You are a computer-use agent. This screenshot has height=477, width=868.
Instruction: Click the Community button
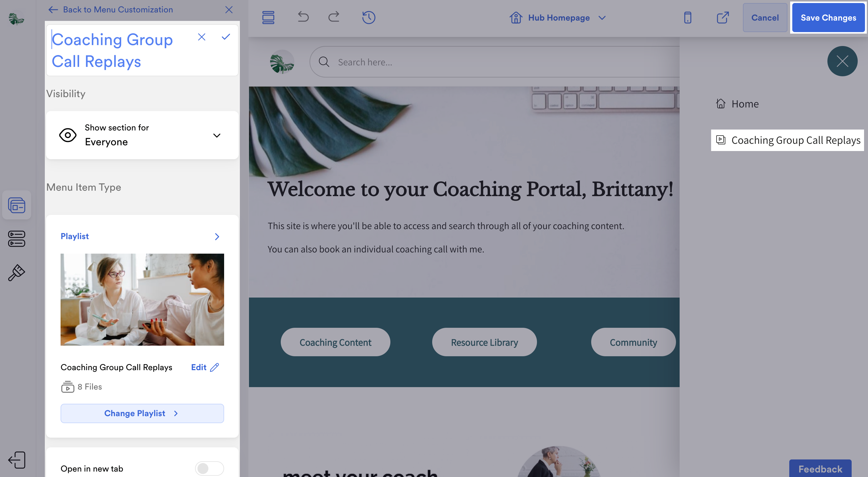(633, 342)
